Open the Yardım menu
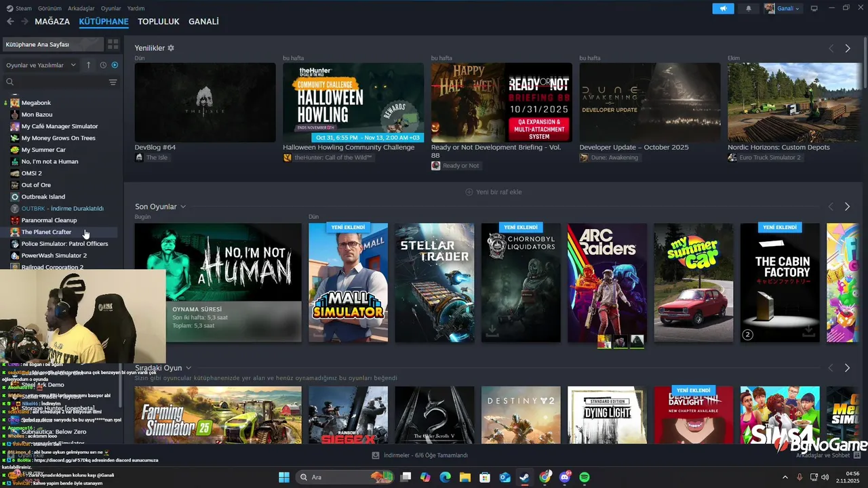868x488 pixels. point(136,8)
